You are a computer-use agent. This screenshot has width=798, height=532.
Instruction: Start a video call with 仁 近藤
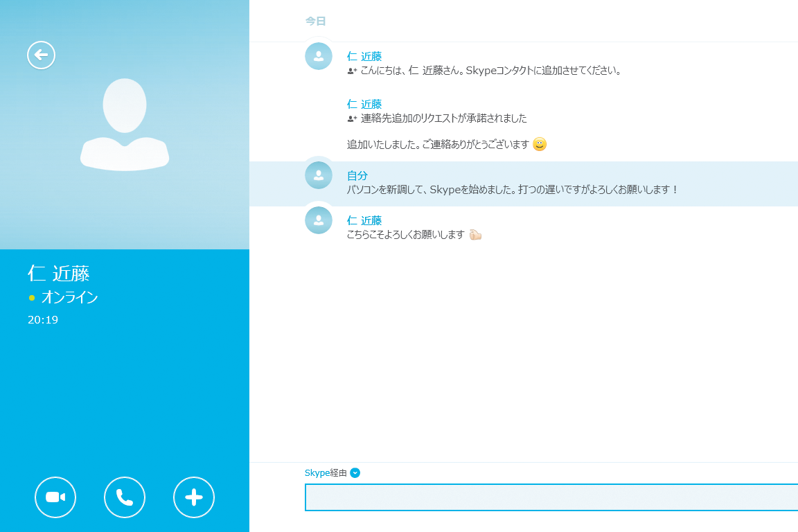[x=55, y=497]
